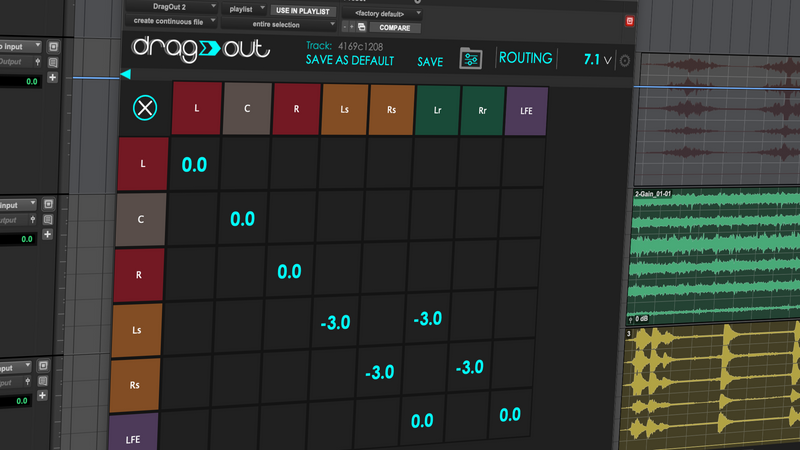Click the -3.0 value in Rs row, Rs column
The image size is (800, 450).
tap(380, 372)
